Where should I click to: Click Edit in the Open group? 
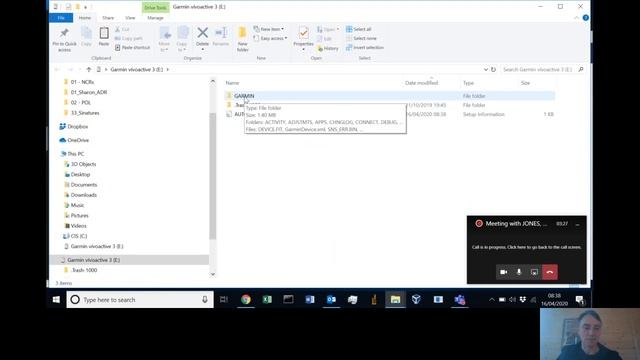tap(324, 39)
